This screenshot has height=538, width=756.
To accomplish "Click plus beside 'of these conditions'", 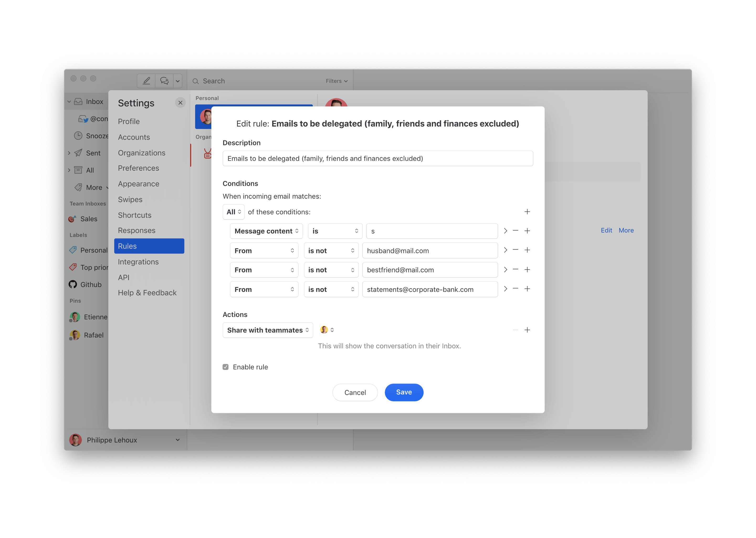I will click(527, 212).
